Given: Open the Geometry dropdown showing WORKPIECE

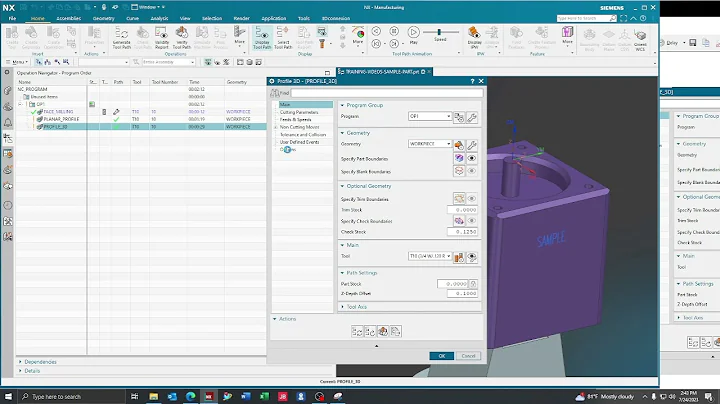Looking at the screenshot, I should 429,144.
